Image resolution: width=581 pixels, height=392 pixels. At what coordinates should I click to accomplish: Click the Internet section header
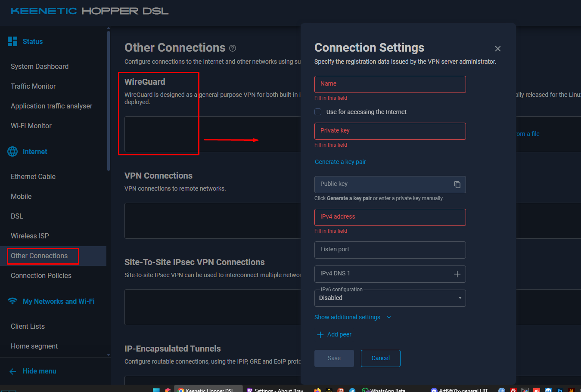[x=35, y=151]
